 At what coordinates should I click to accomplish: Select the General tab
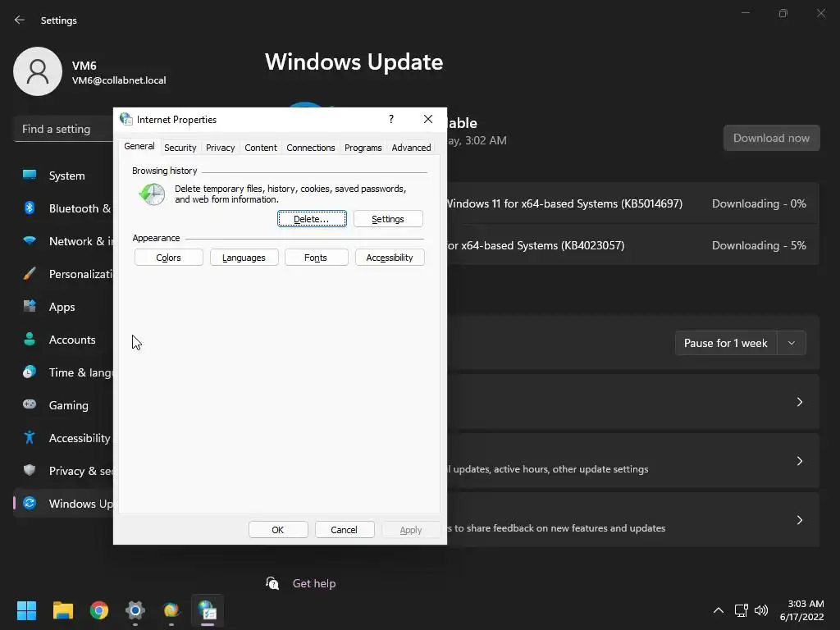(x=139, y=146)
